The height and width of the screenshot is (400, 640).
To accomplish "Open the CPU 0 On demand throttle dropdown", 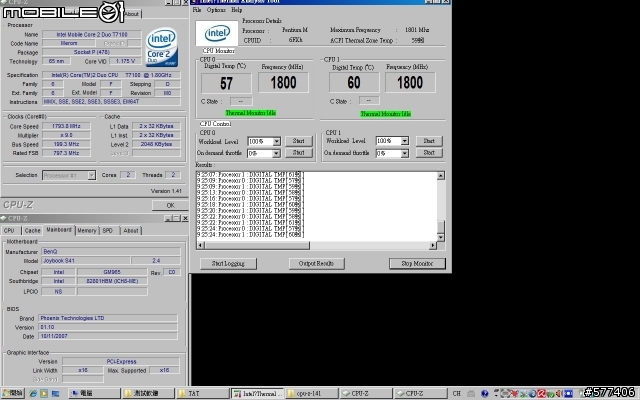I will (276, 153).
